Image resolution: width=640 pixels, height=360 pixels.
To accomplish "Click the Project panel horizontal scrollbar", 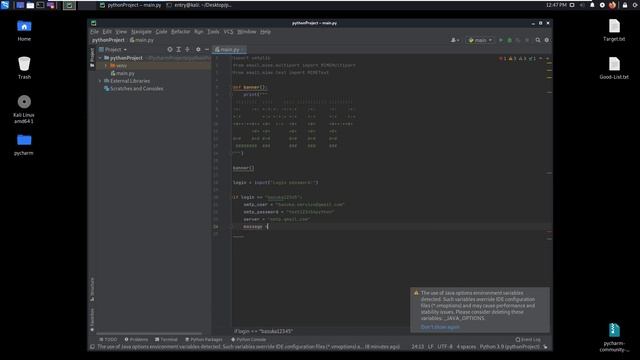I will (x=149, y=333).
